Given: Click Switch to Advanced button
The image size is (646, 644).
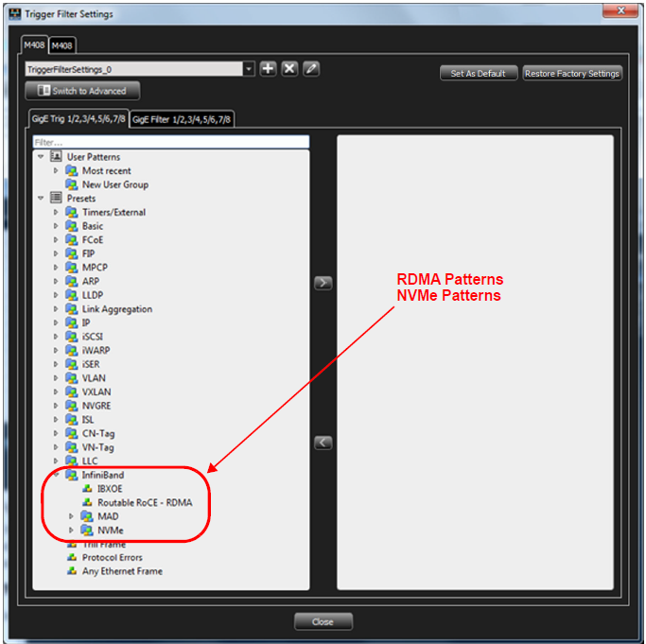Looking at the screenshot, I should pyautogui.click(x=82, y=91).
